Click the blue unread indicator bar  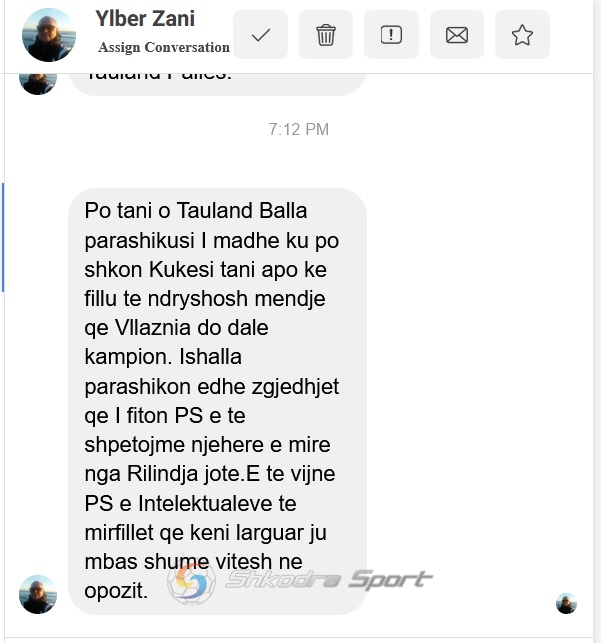(x=3, y=237)
